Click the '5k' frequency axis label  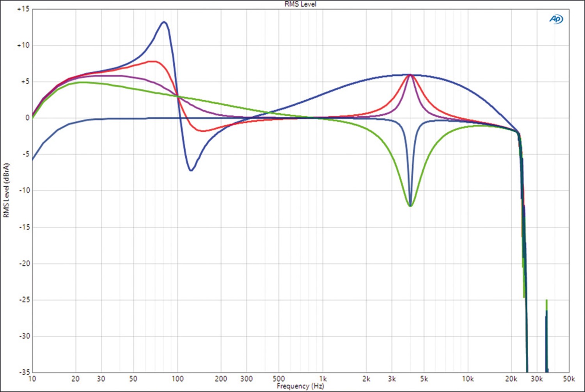[424, 379]
